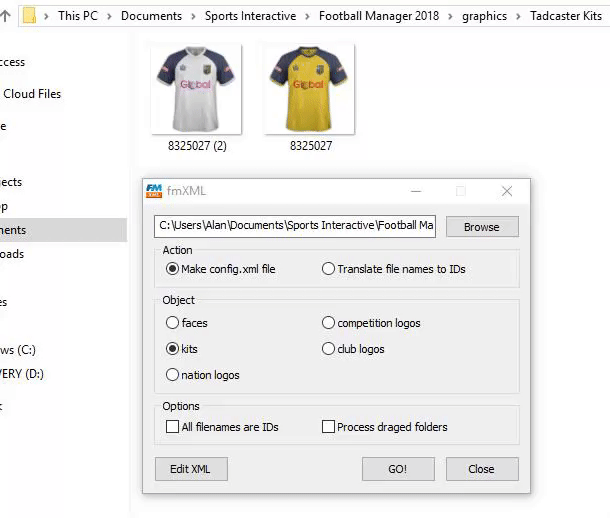Open Sports Interactive breadcrumb segment
610x518 pixels.
point(251,16)
